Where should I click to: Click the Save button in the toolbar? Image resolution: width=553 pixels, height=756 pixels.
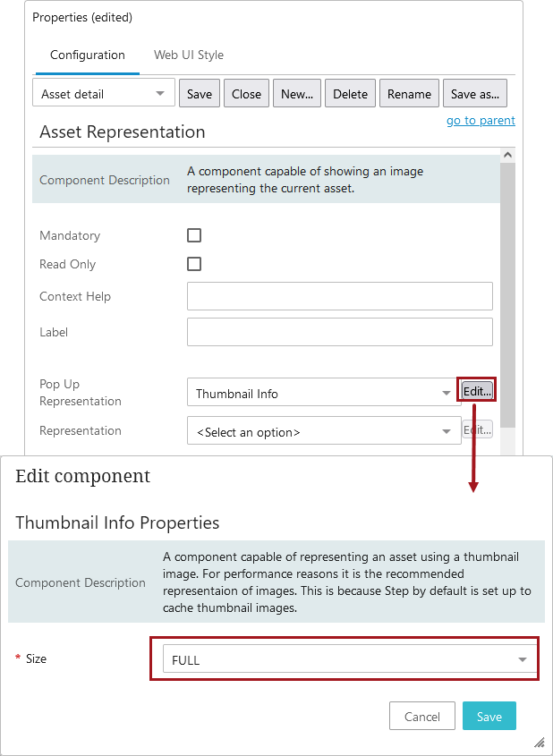click(x=199, y=92)
